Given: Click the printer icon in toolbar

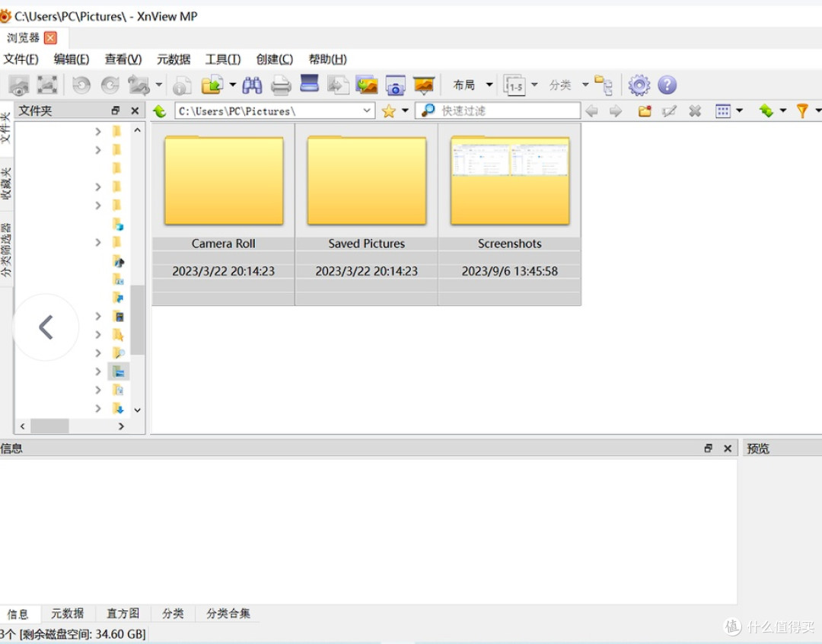Looking at the screenshot, I should click(281, 85).
